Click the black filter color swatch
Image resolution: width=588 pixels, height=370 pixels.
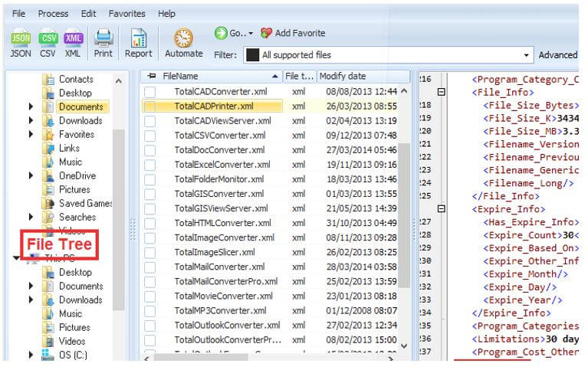(x=252, y=55)
